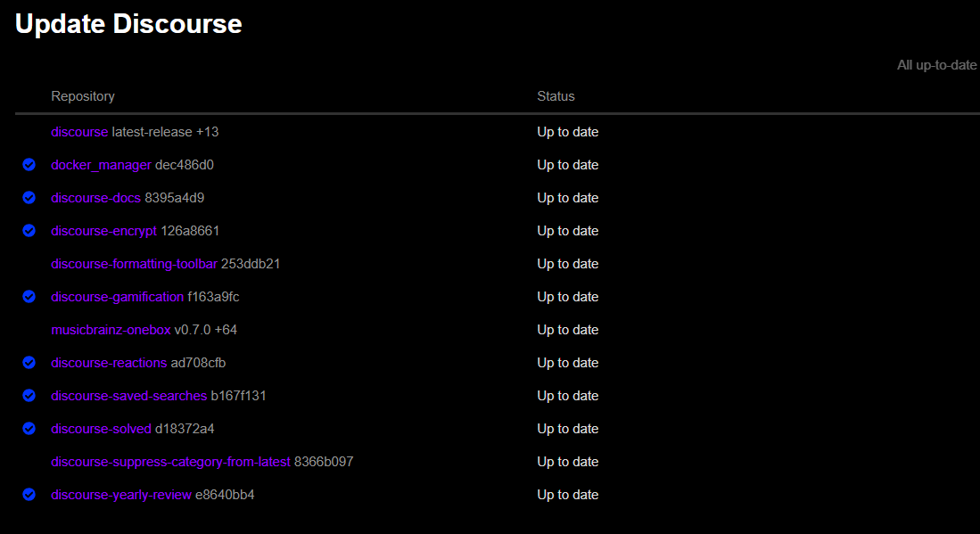
Task: Click the All up-to-date label
Action: (x=937, y=65)
